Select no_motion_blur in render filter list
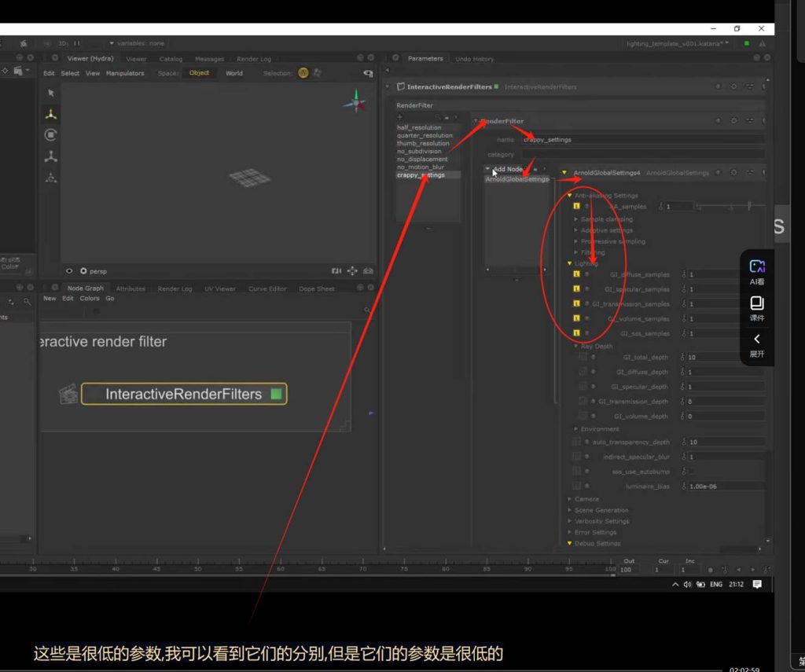 [421, 167]
